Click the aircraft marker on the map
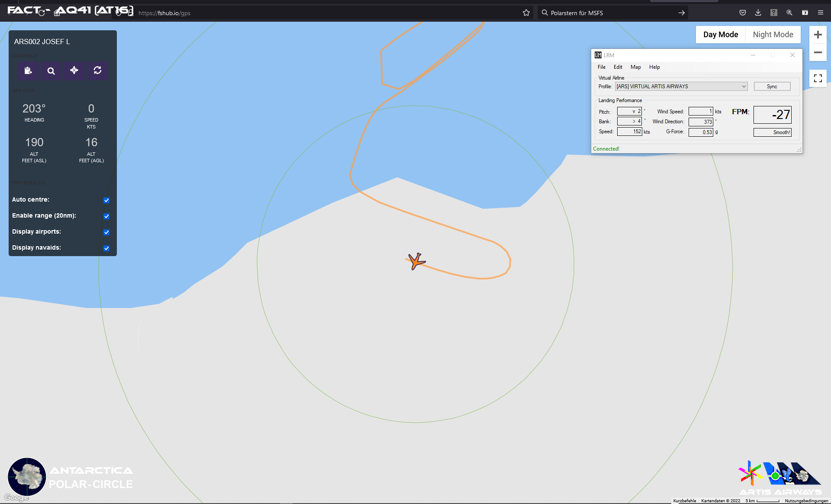This screenshot has height=504, width=831. 416,261
